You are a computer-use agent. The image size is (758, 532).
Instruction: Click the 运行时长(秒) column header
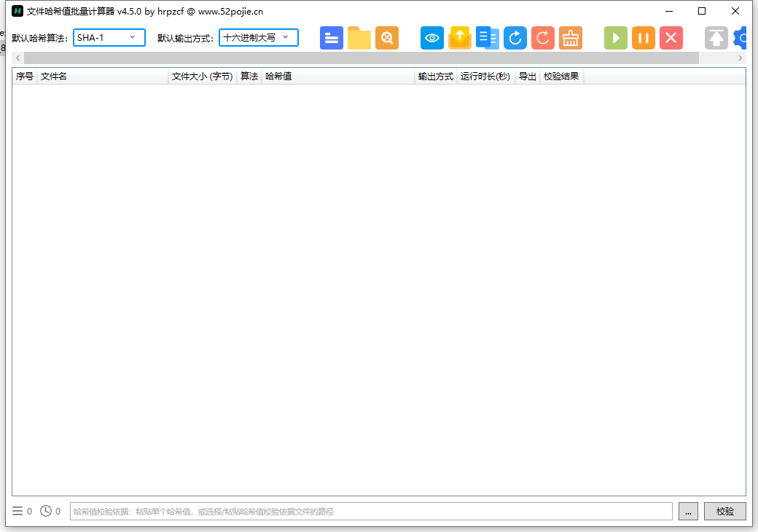point(486,77)
